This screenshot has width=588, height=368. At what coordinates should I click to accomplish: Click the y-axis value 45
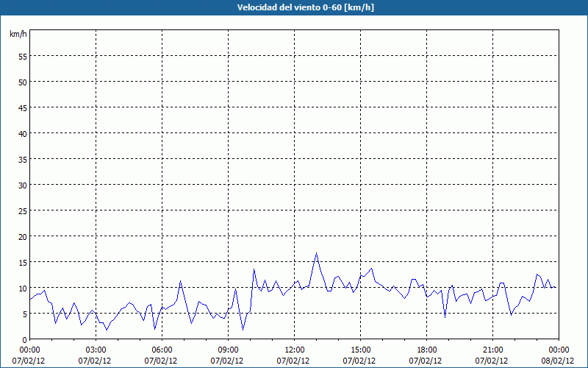click(x=23, y=107)
